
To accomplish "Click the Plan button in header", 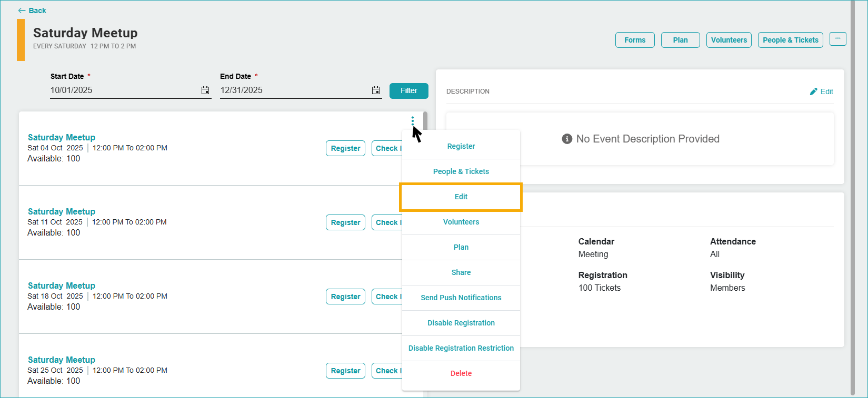I will click(x=680, y=40).
